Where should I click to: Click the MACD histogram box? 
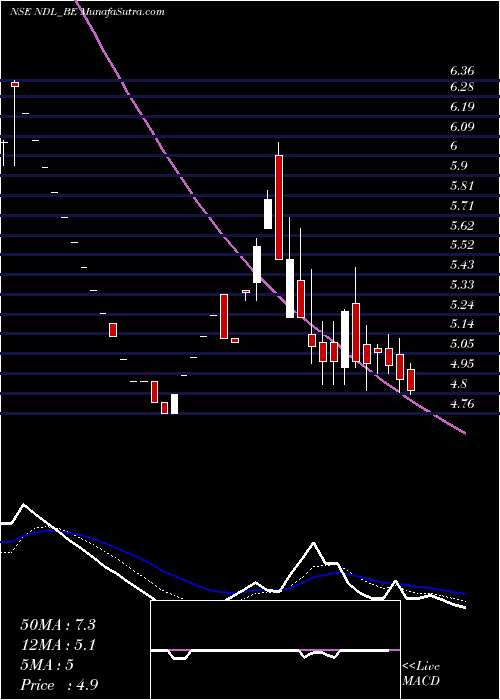point(276,650)
